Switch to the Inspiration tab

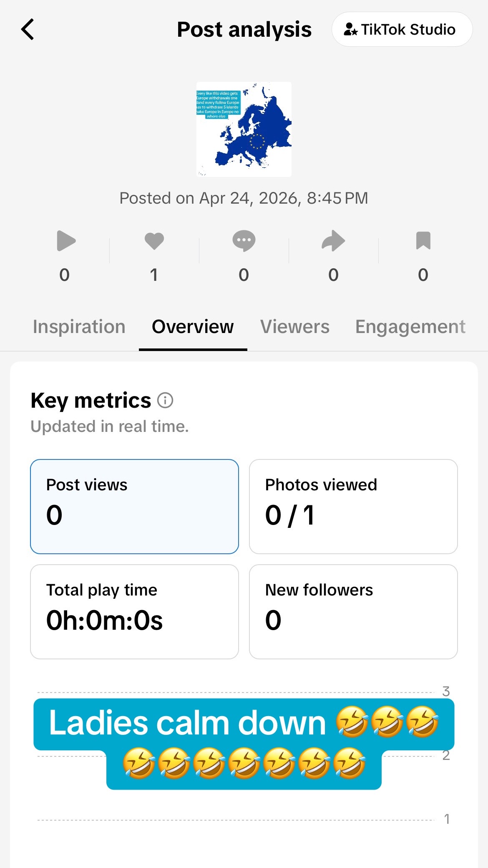(x=79, y=327)
